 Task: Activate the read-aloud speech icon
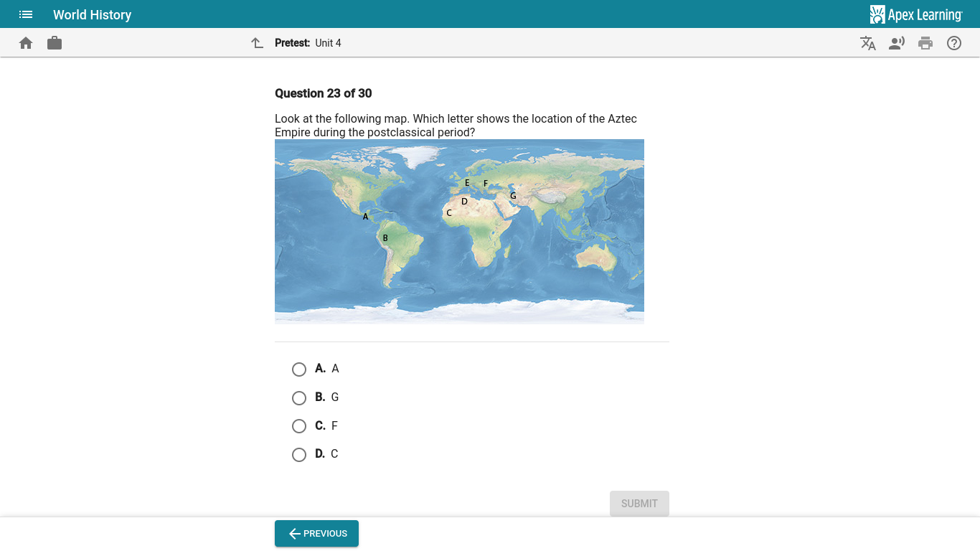tap(897, 43)
